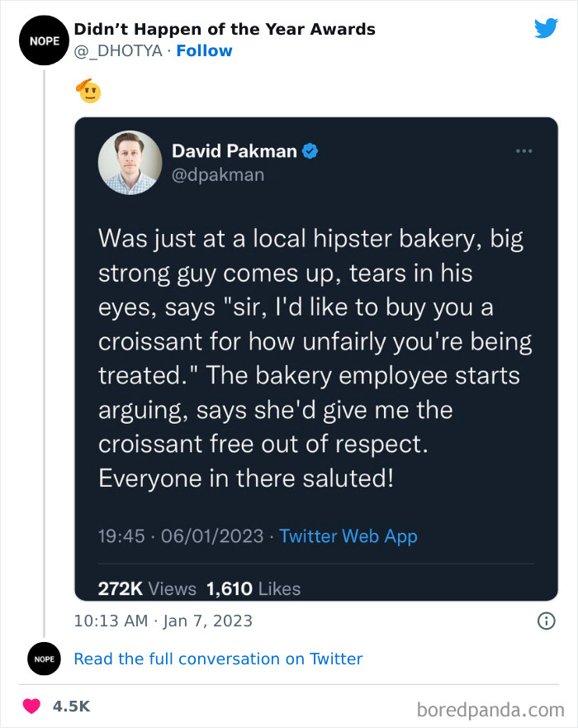Image resolution: width=578 pixels, height=728 pixels.
Task: Select the Didn't Happen of the Year Awards name
Action: tap(224, 28)
